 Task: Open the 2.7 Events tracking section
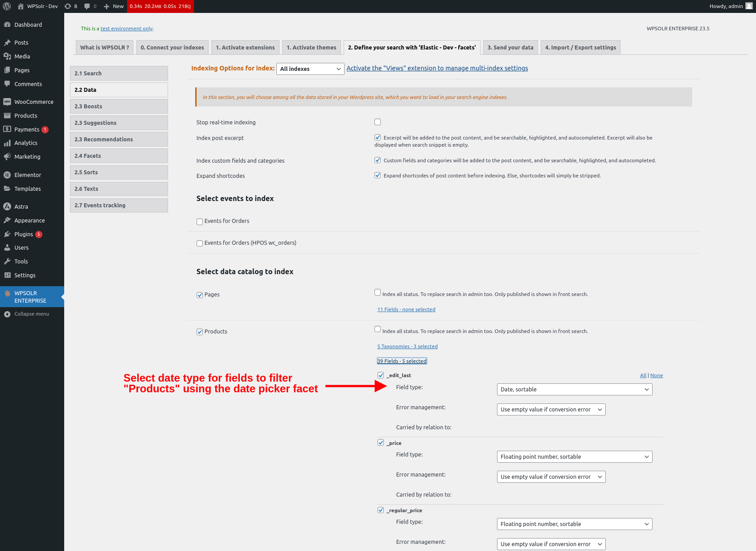pyautogui.click(x=119, y=206)
